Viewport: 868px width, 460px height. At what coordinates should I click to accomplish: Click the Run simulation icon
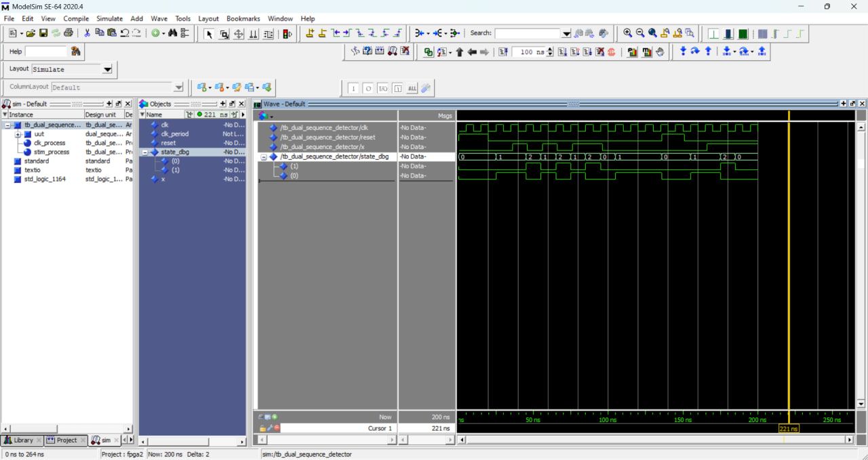[x=562, y=51]
